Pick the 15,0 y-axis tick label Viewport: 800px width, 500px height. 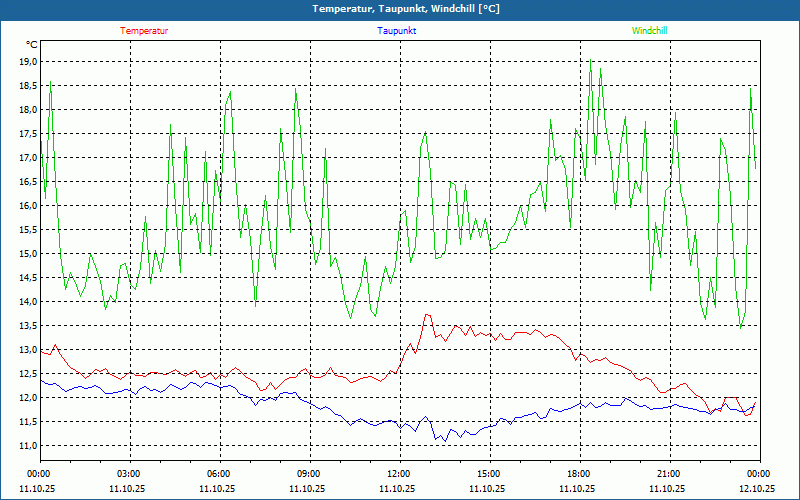click(28, 253)
